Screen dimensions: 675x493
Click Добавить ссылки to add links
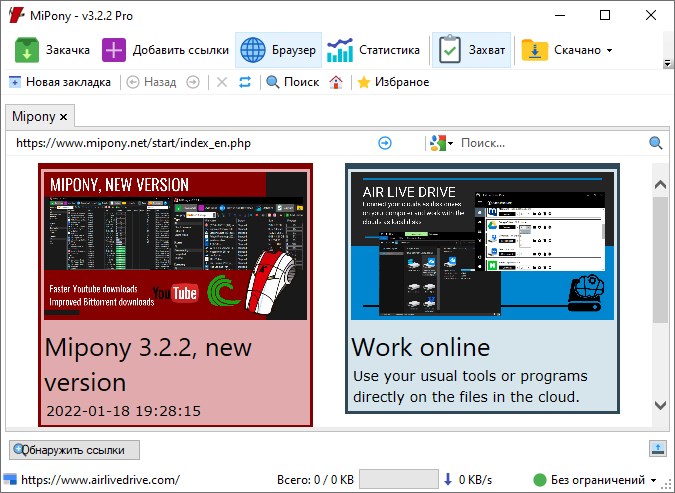[x=165, y=50]
